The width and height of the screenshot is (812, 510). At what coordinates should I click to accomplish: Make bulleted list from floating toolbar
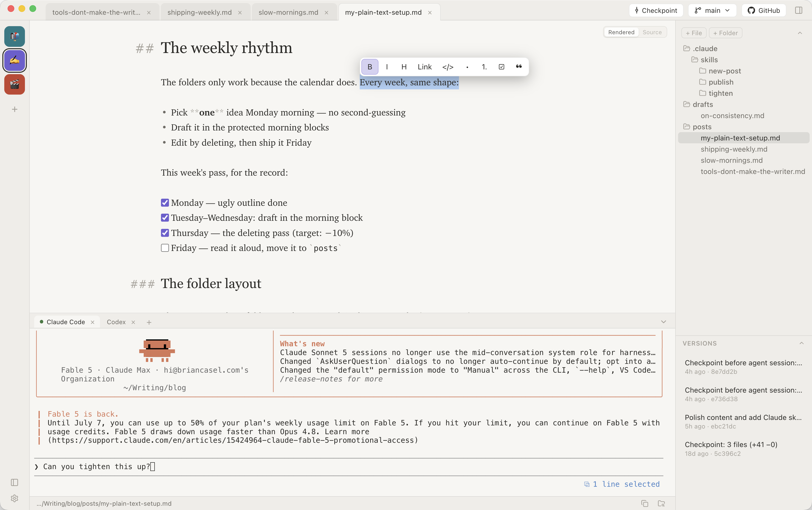[467, 67]
